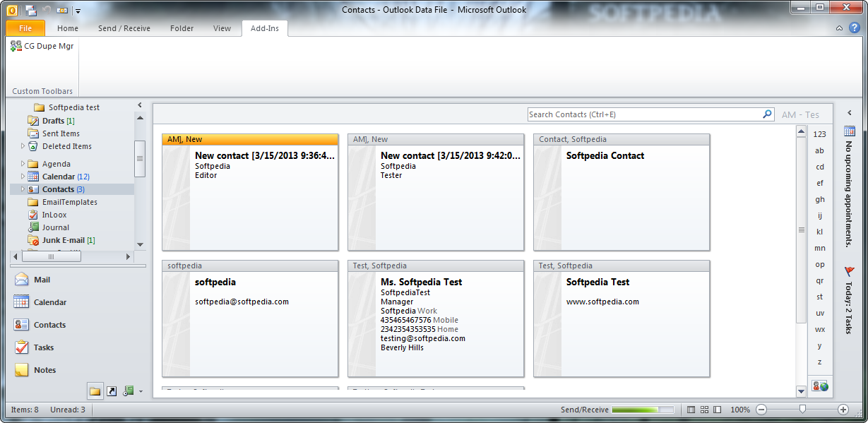Expand the Deleted Items folder

(x=23, y=146)
